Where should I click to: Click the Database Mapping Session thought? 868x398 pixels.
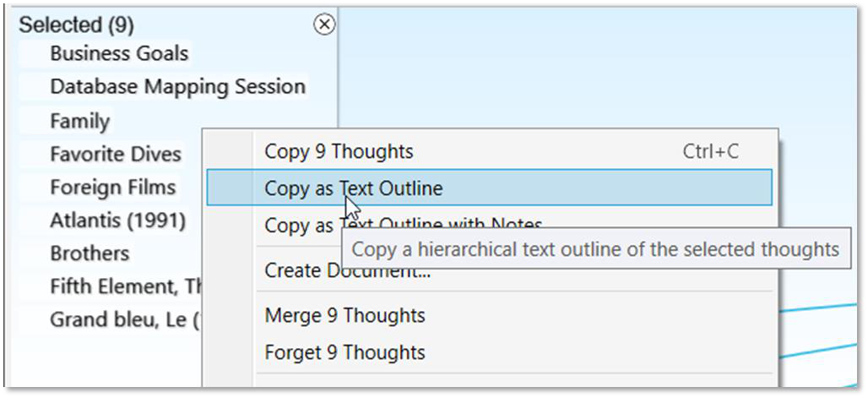[177, 86]
